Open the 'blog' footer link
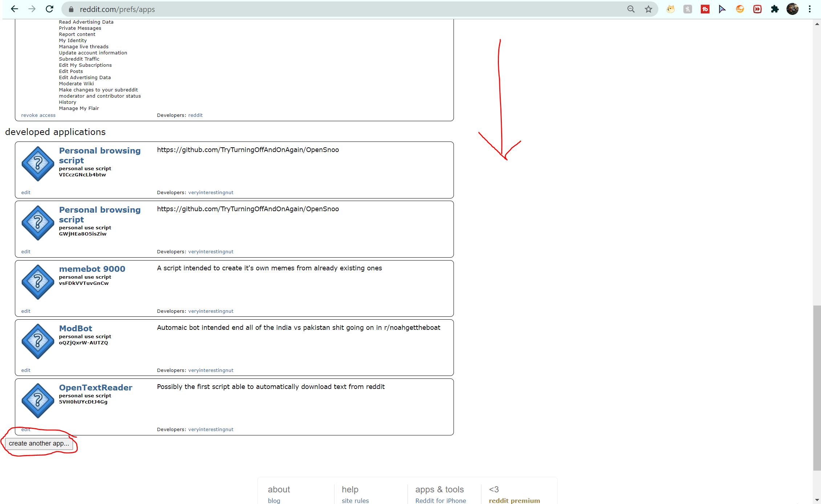 (274, 500)
